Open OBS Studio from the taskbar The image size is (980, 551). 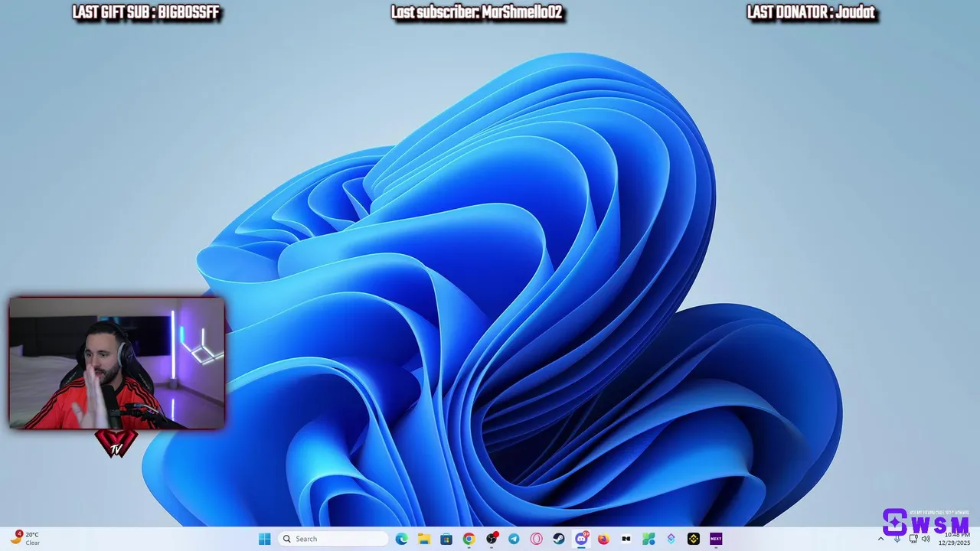[492, 539]
